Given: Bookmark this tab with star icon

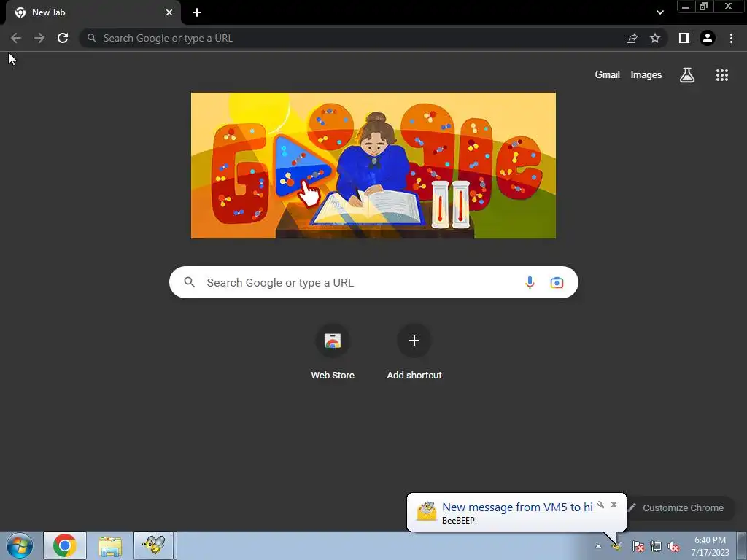Looking at the screenshot, I should [655, 38].
